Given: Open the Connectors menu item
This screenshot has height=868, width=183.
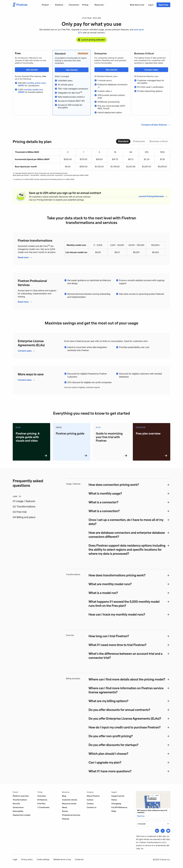Looking at the screenshot, I should point(74,5).
